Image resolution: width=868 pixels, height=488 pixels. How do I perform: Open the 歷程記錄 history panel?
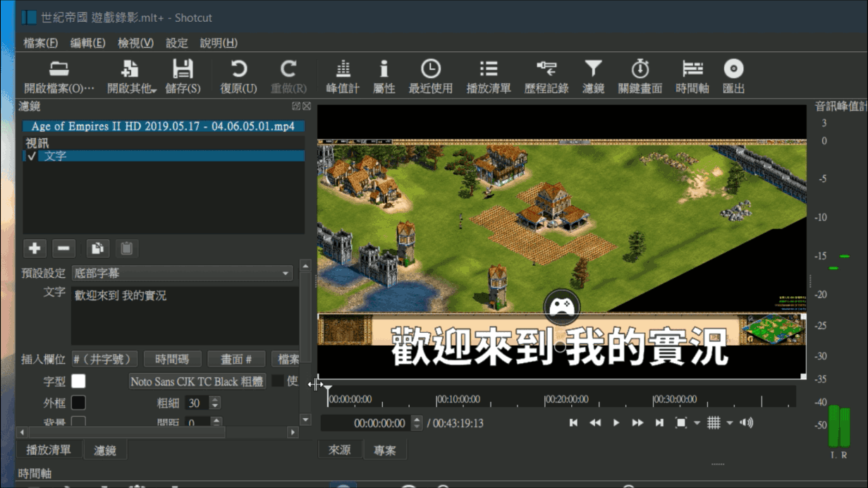pos(546,76)
